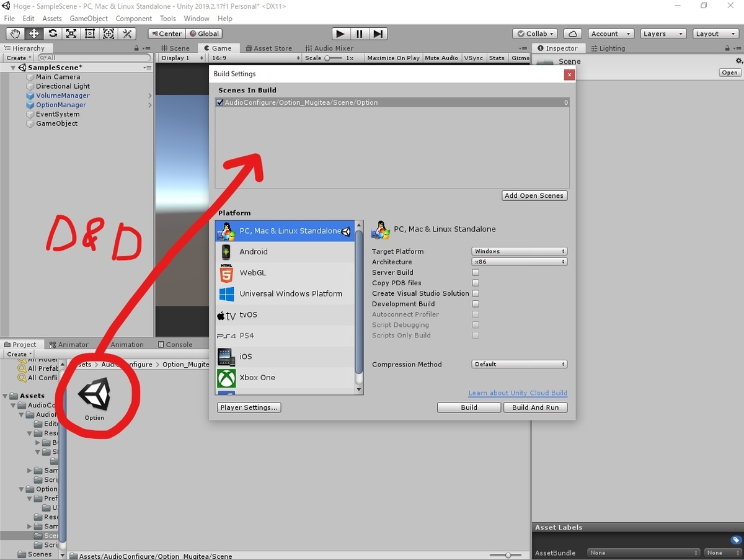744x560 pixels.
Task: Open the Component menu
Action: pyautogui.click(x=133, y=19)
